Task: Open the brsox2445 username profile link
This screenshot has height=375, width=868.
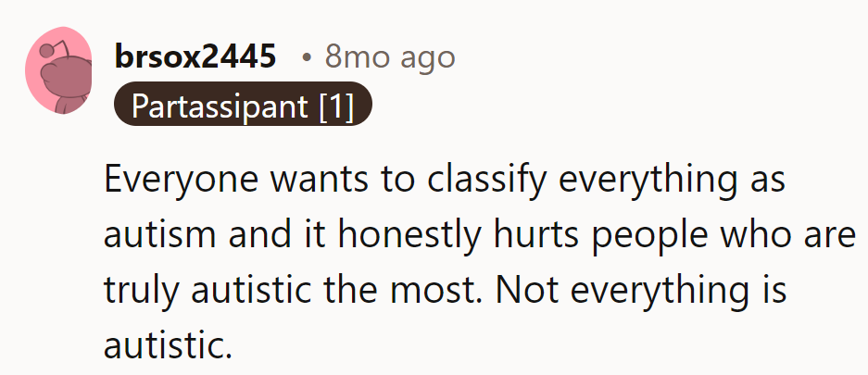Action: pos(195,57)
